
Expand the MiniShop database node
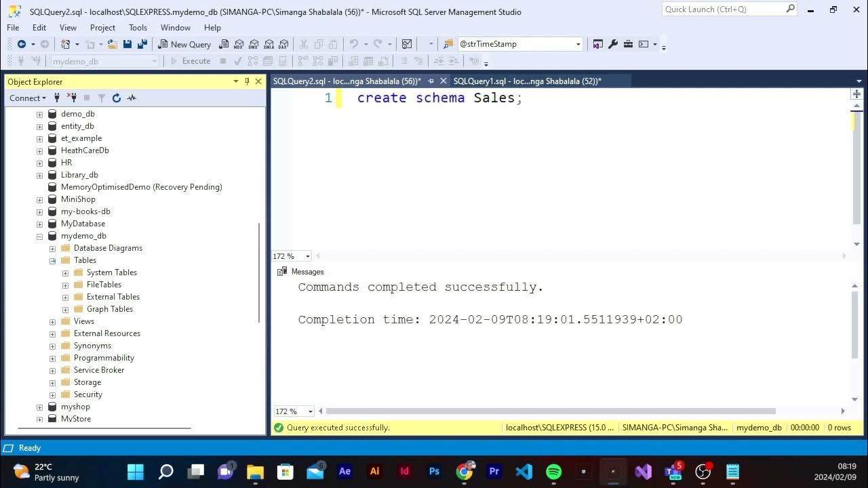tap(39, 199)
